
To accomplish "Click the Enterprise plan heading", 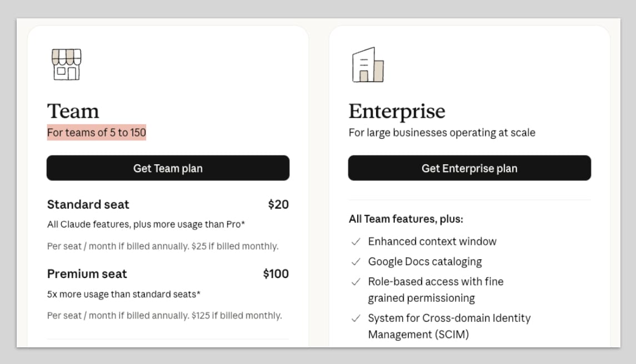I will tap(397, 111).
